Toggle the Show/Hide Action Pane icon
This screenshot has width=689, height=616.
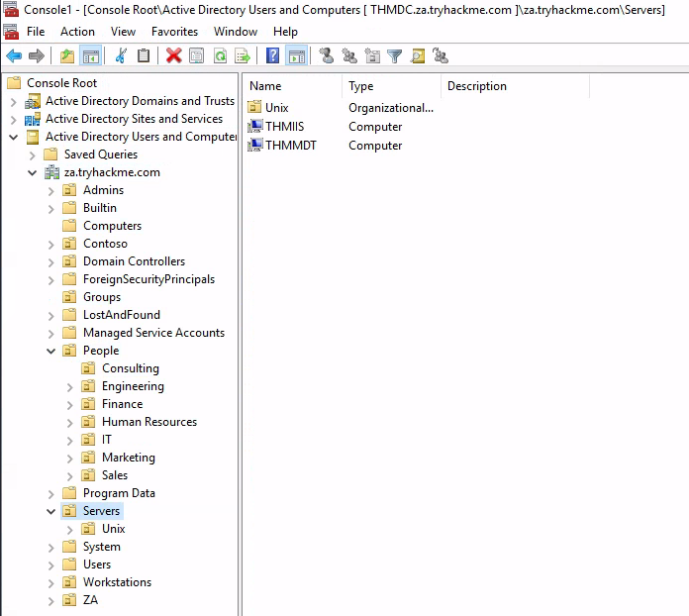297,56
